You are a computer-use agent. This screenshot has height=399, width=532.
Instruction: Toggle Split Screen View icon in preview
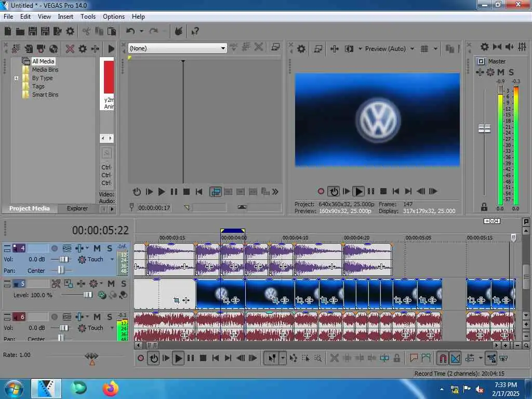point(349,49)
